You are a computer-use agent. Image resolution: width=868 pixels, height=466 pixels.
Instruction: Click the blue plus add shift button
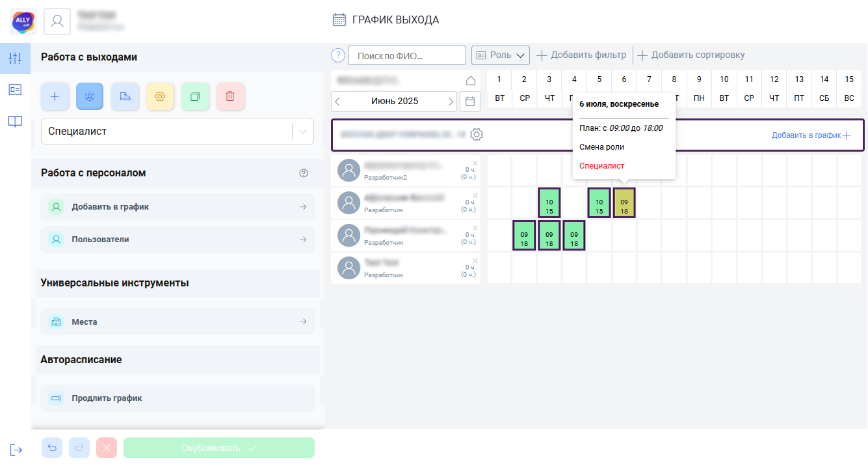[55, 96]
